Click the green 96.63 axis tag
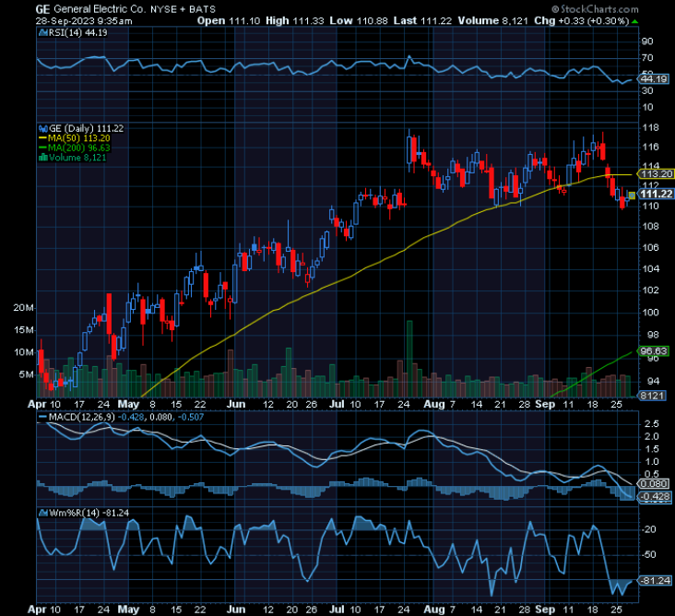 tap(654, 351)
